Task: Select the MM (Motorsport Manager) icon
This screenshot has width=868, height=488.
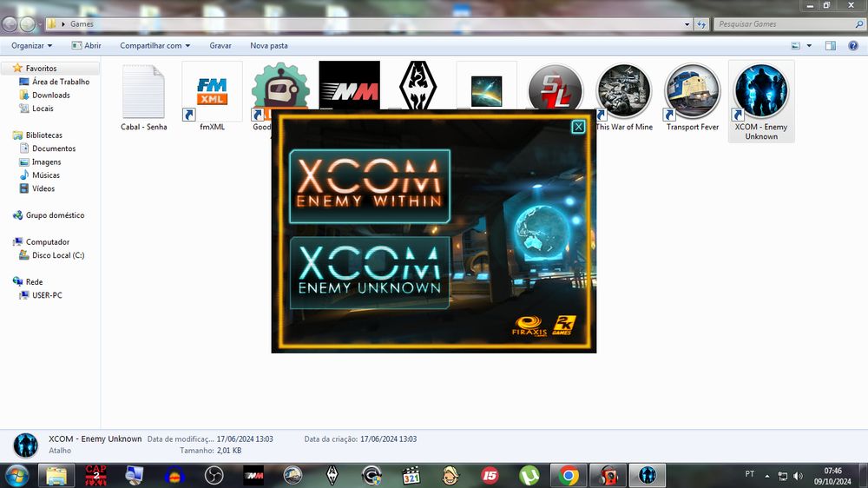Action: coord(349,85)
